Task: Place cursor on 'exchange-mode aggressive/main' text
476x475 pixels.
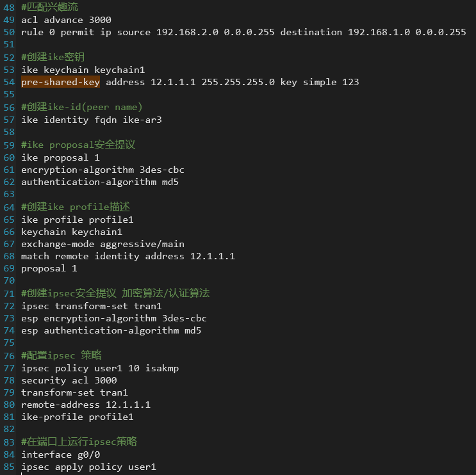Action: point(103,244)
